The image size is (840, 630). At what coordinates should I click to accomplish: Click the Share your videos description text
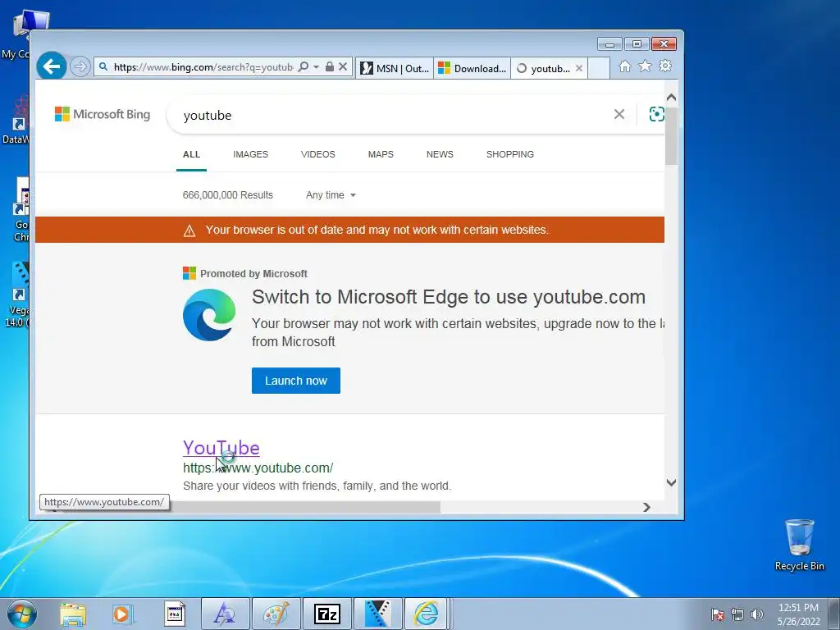(317, 486)
